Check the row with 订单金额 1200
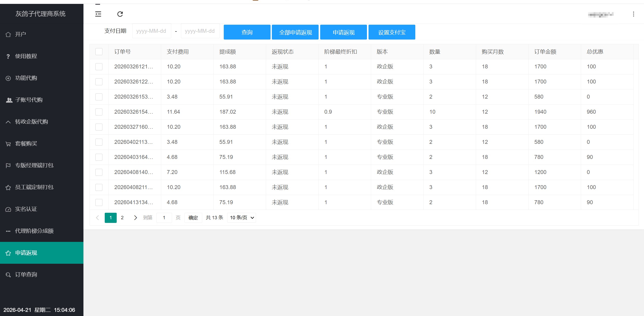 [99, 172]
